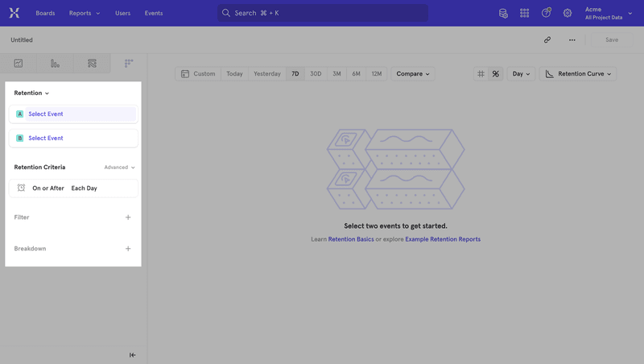The width and height of the screenshot is (644, 364).
Task: Focus the Search input field
Action: tap(323, 13)
